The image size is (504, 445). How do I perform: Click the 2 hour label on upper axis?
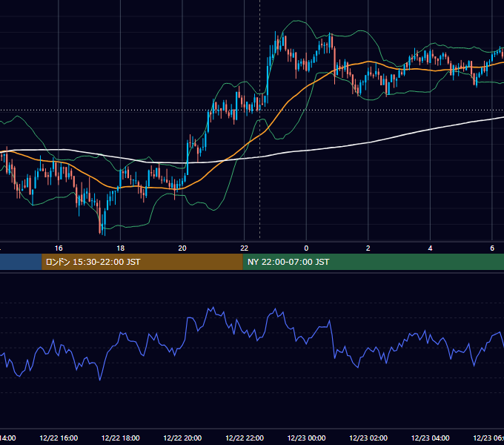point(368,248)
